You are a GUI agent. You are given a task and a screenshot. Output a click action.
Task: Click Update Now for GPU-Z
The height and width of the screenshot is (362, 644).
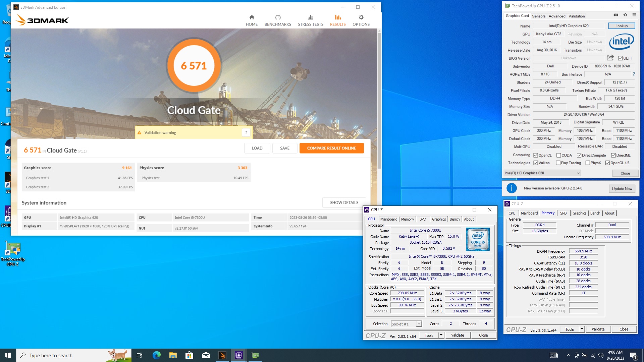pos(622,189)
